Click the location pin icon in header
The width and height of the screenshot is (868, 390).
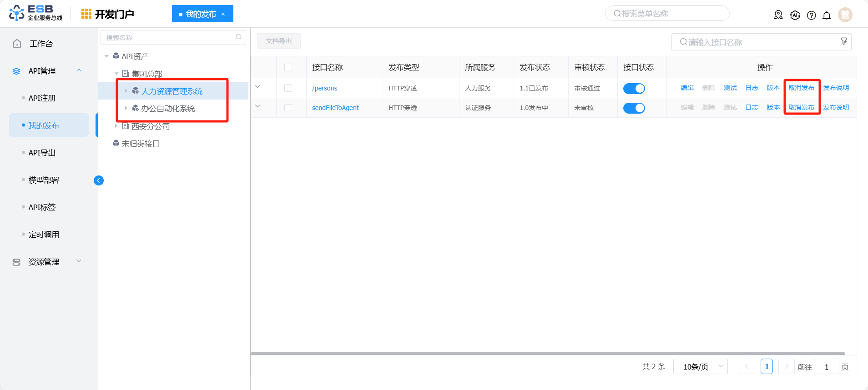(x=778, y=15)
